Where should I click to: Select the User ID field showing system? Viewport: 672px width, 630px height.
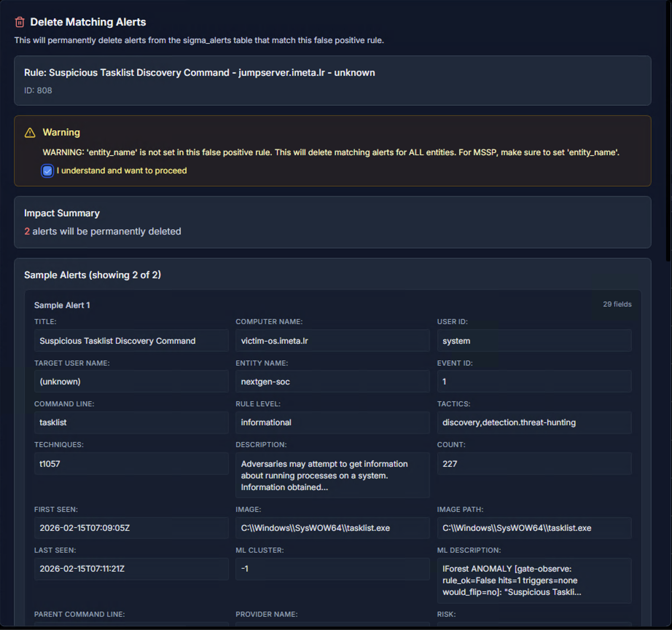click(534, 341)
